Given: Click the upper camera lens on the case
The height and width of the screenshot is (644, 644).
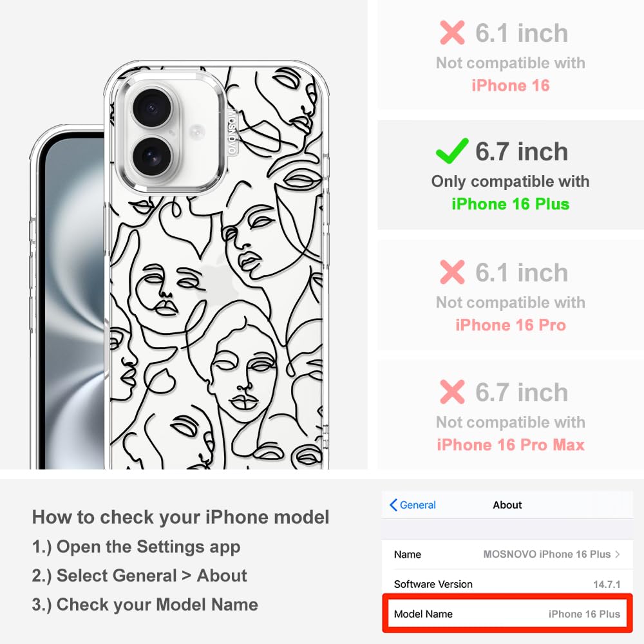Looking at the screenshot, I should coord(153,108).
